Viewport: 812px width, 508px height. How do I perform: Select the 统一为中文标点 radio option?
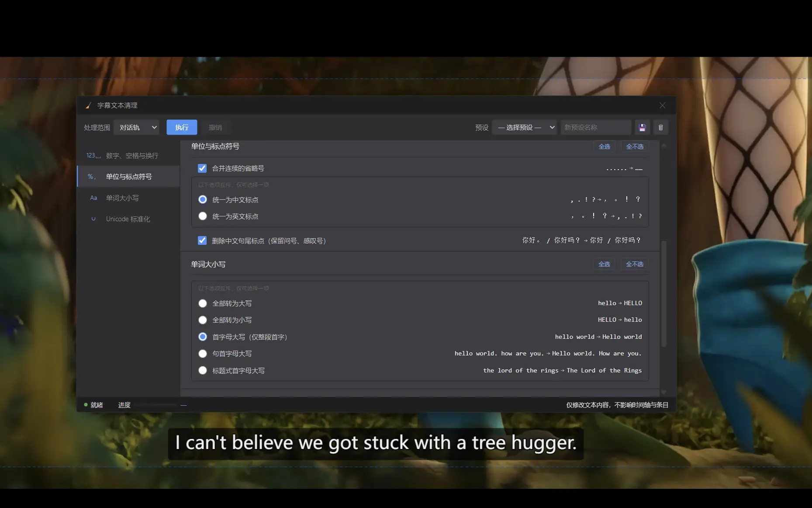click(203, 200)
